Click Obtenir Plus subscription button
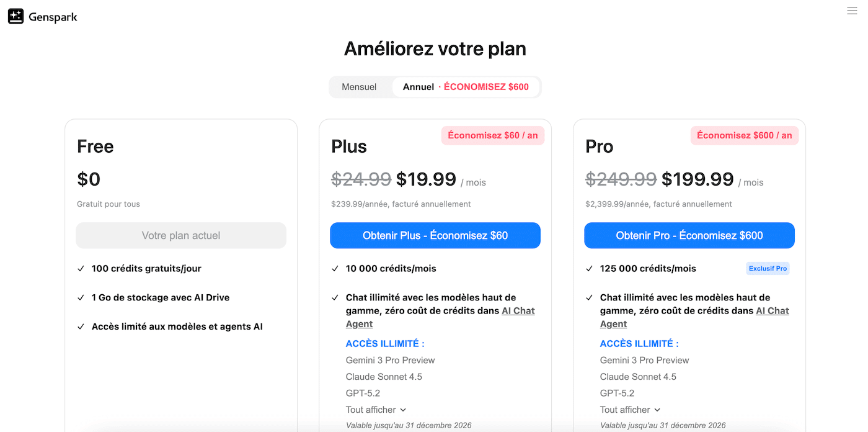This screenshot has height=432, width=868. [x=435, y=236]
